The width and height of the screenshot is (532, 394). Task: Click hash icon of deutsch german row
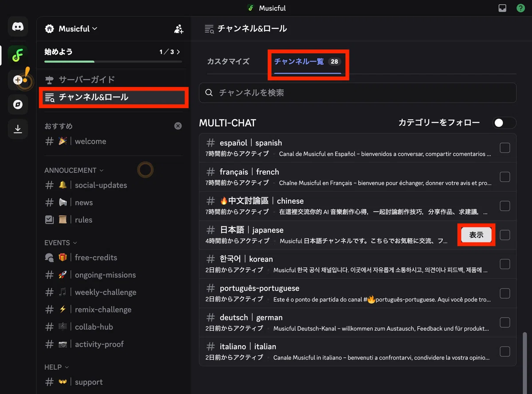211,317
